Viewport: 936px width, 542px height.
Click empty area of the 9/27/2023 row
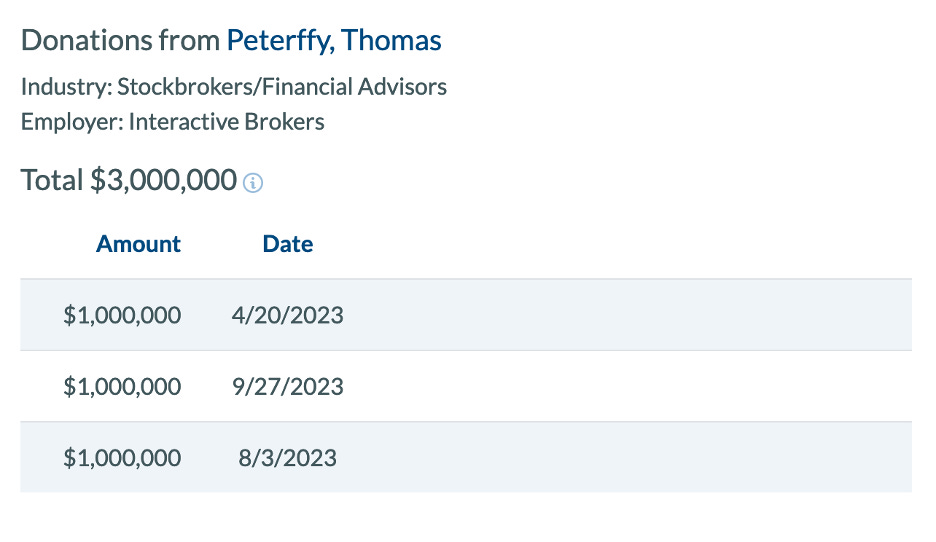coord(627,386)
